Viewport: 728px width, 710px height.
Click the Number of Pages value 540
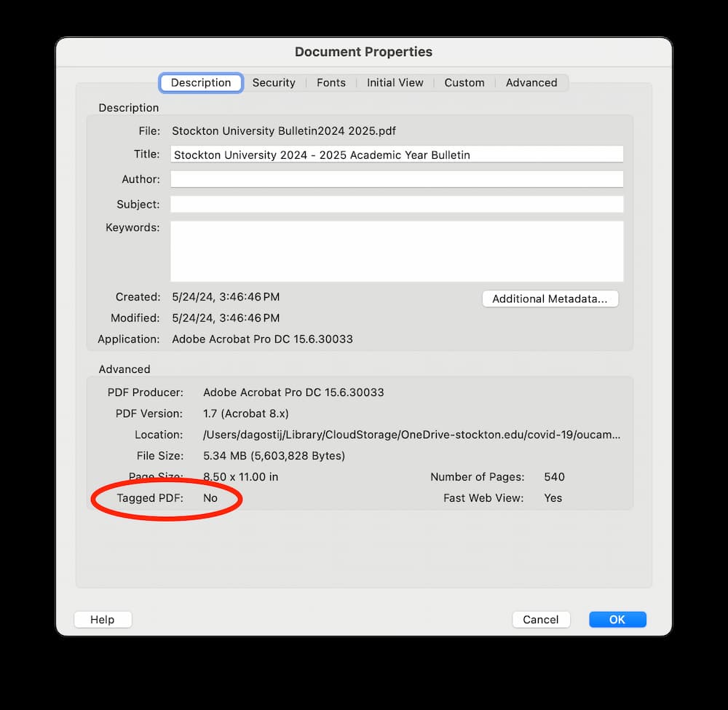(x=554, y=477)
